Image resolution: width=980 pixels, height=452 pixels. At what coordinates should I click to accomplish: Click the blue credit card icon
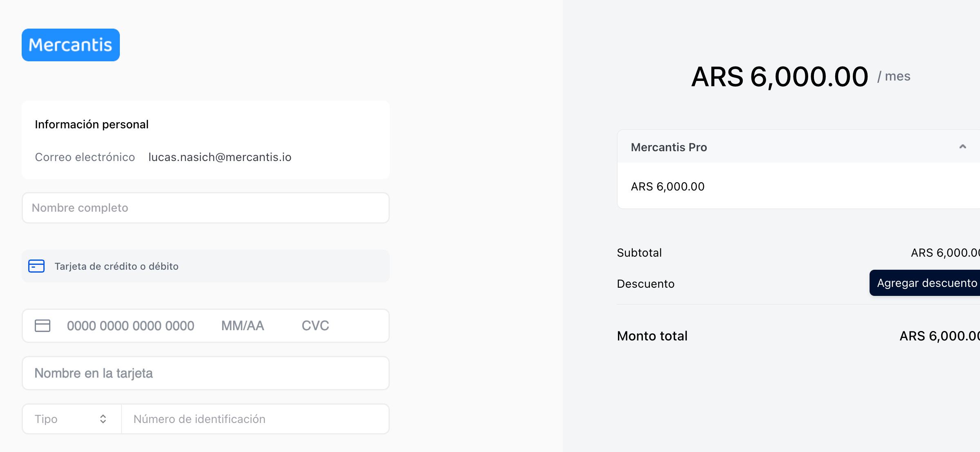click(x=36, y=266)
